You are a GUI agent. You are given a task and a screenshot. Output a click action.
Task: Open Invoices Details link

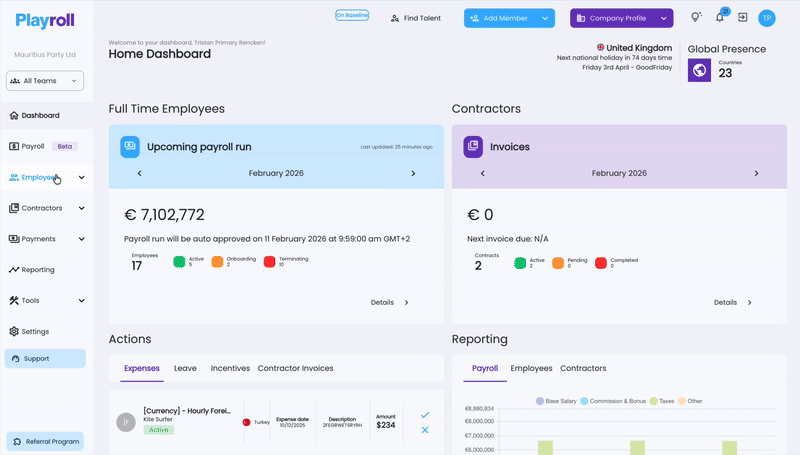tap(733, 302)
